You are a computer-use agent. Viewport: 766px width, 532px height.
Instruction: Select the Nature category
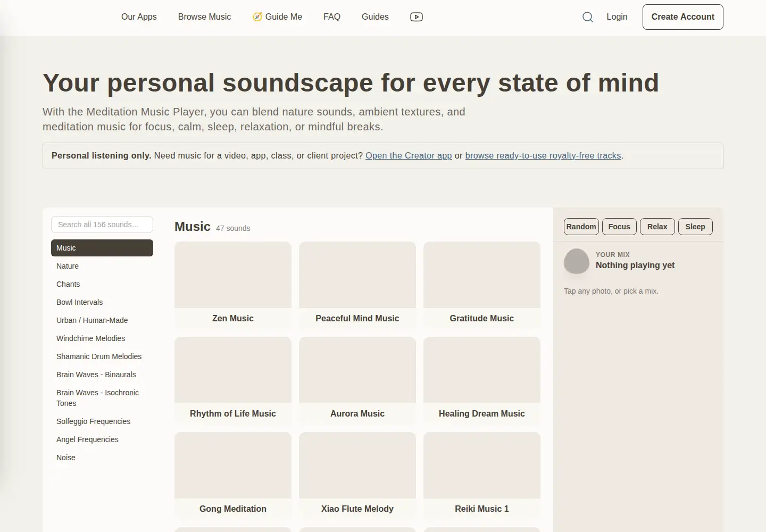point(102,266)
